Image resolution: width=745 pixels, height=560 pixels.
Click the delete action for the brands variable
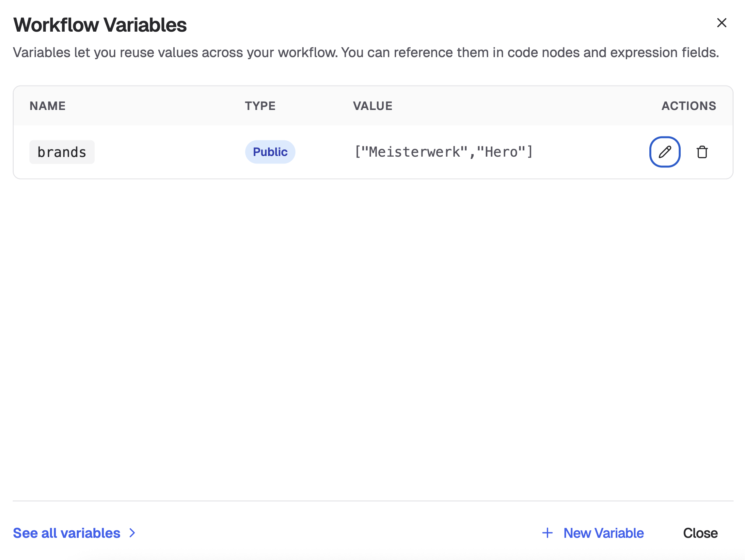pyautogui.click(x=702, y=152)
